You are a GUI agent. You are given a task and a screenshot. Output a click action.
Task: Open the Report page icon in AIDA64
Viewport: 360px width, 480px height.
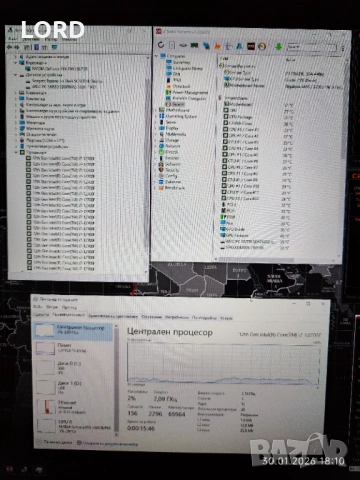click(172, 45)
